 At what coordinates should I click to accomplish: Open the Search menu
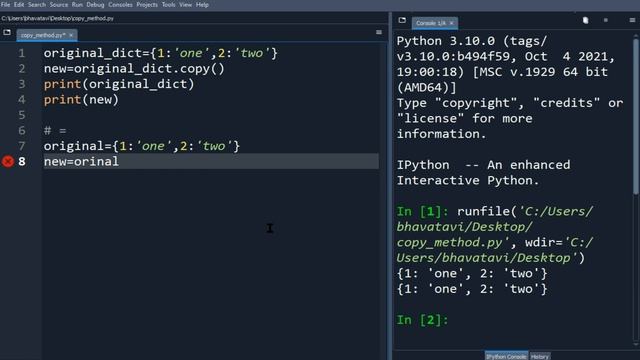(x=37, y=4)
